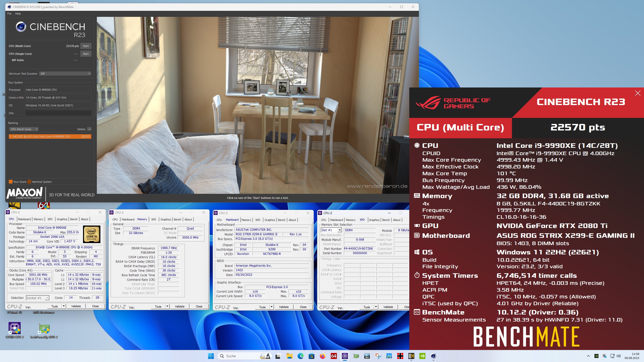Open Tools dropdown arrow in CPU-Z Memory window
Screen dimensions: 644x362
tap(168, 306)
